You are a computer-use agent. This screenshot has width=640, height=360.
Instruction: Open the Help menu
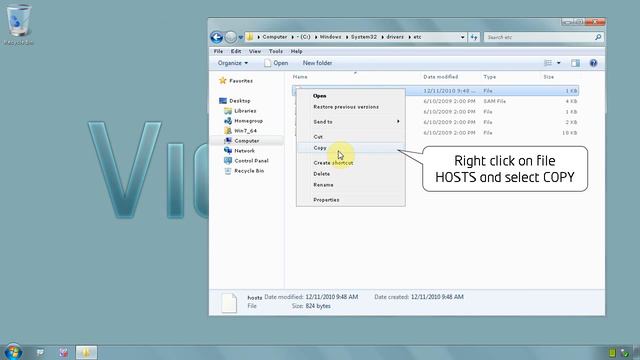(296, 51)
